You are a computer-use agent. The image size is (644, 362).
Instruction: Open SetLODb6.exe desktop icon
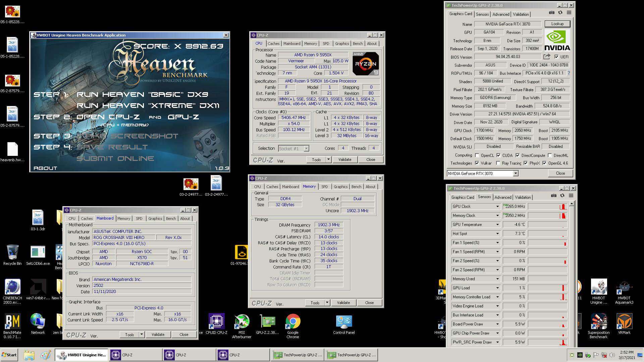pyautogui.click(x=38, y=255)
